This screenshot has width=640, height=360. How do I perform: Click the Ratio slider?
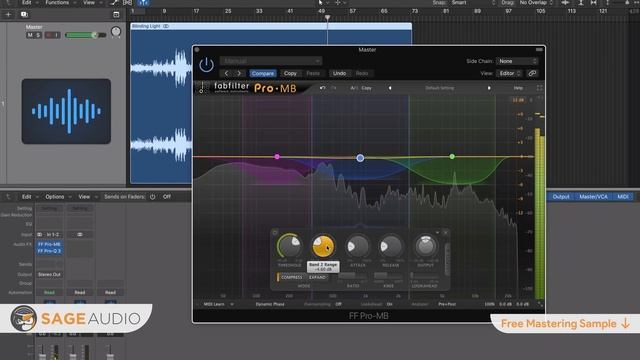click(x=353, y=276)
